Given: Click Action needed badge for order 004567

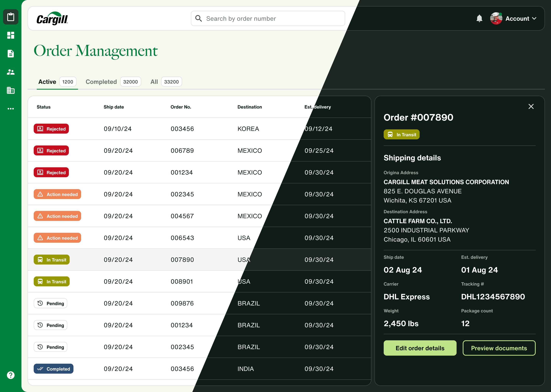Looking at the screenshot, I should (57, 216).
